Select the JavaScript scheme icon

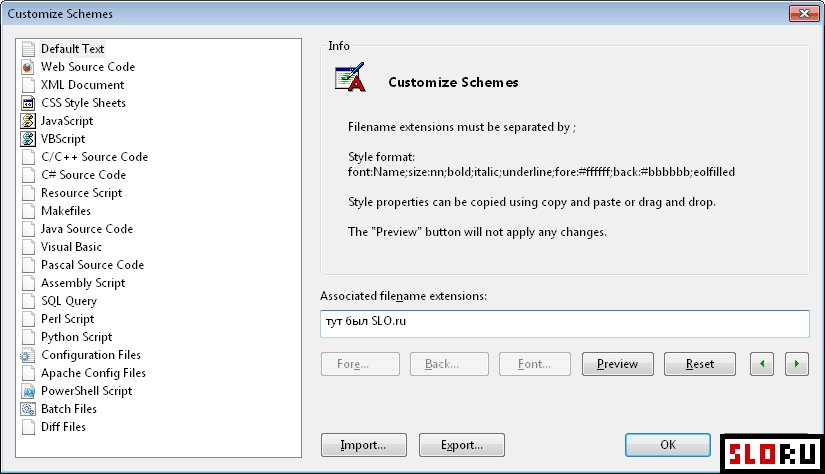[x=28, y=121]
